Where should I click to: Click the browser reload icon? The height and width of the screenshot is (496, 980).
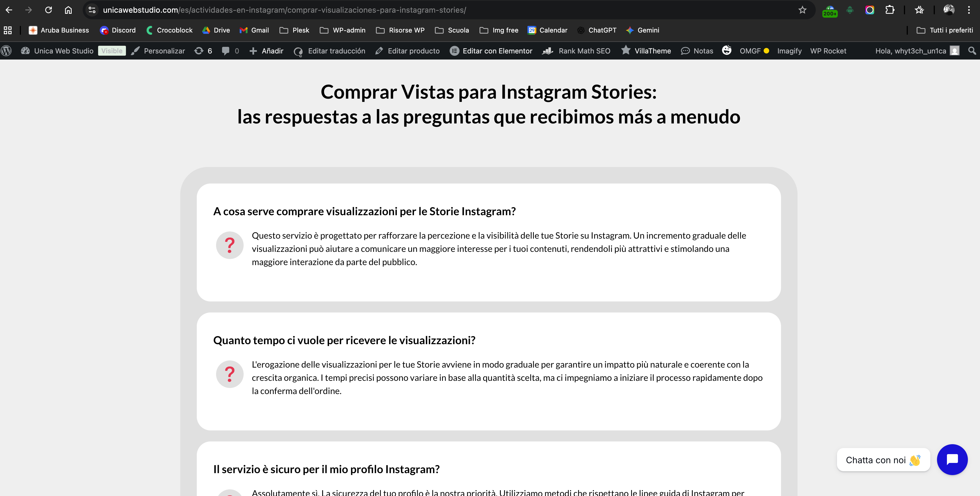point(48,10)
